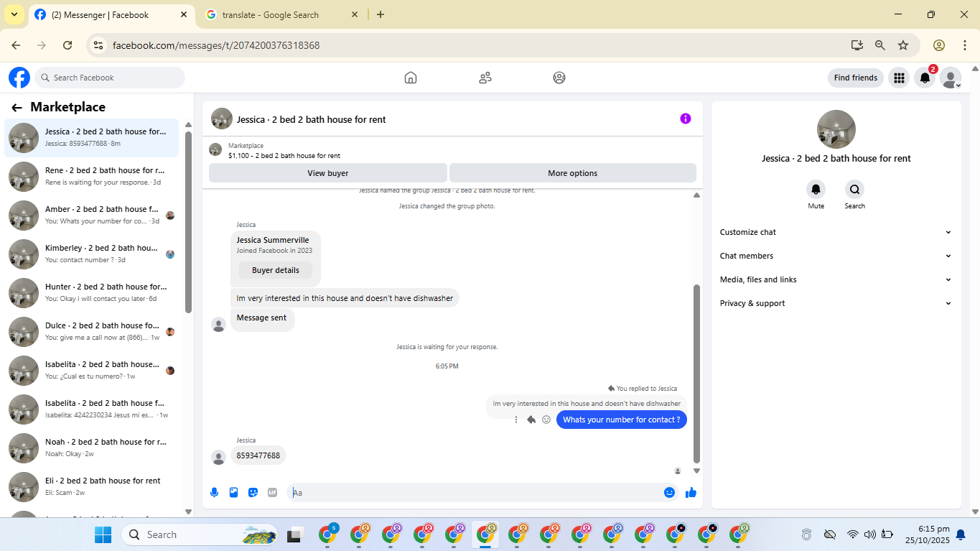Screen dimensions: 980x551
Task: Open the emoji picker in message box
Action: tap(669, 492)
